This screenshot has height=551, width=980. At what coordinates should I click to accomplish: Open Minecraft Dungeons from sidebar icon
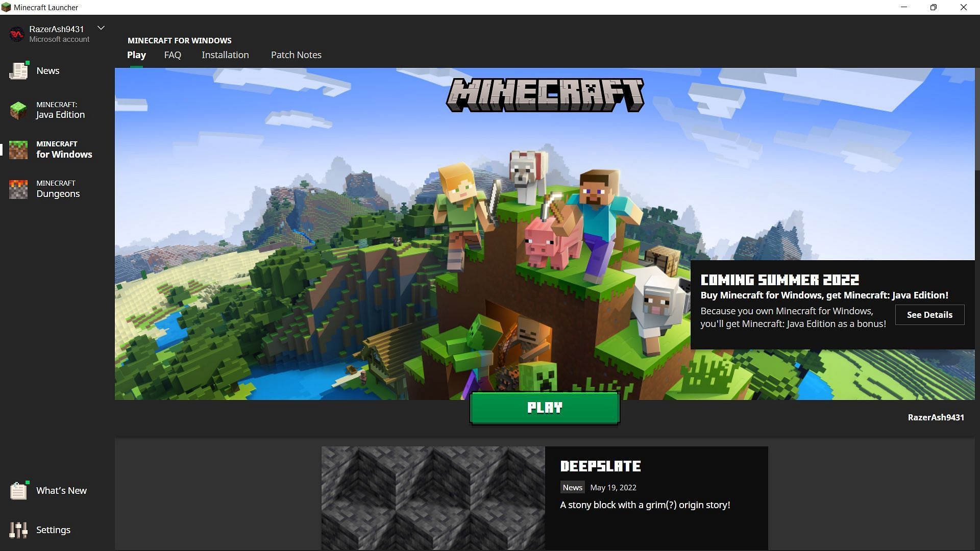tap(18, 189)
